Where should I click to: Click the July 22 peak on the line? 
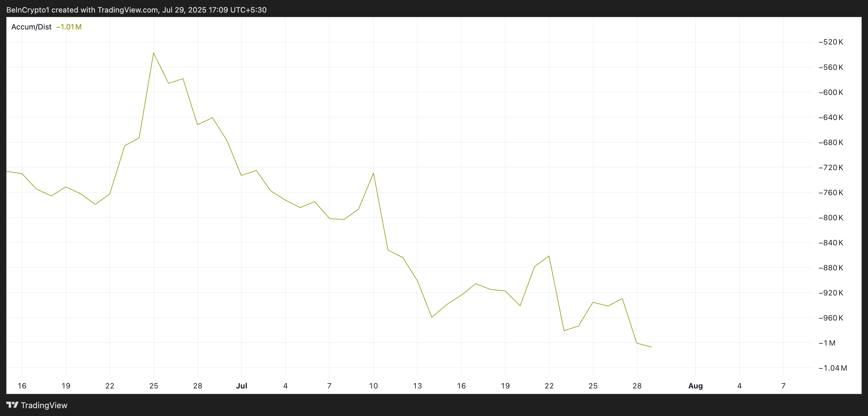tap(549, 256)
